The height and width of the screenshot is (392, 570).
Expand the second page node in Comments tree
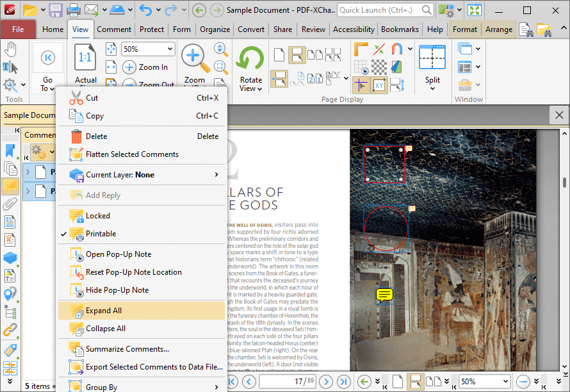coord(28,190)
